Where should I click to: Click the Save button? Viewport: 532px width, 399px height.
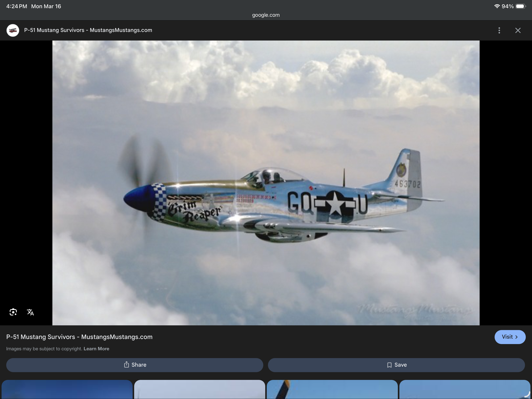(x=396, y=365)
